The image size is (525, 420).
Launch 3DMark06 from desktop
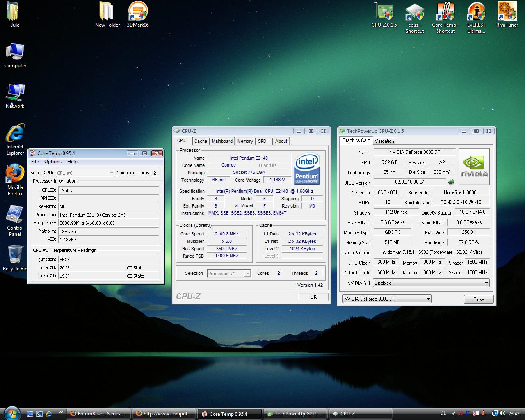coord(138,14)
